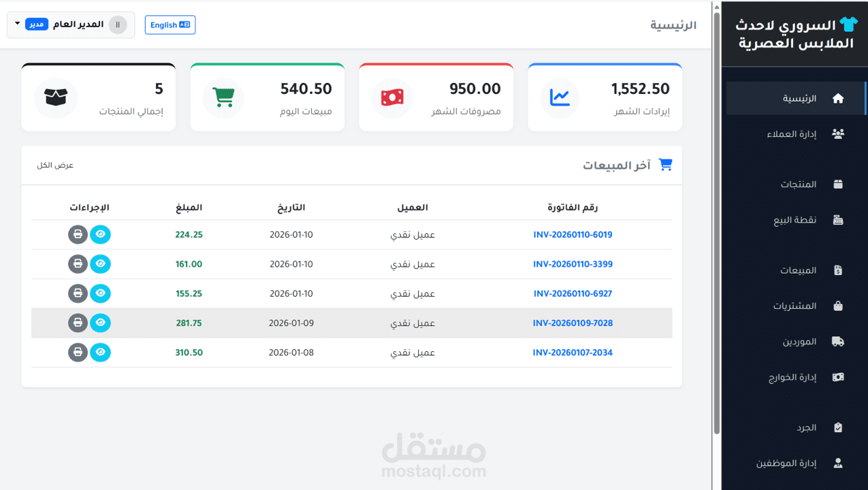Click عرض الكل to show all sales
Image resolution: width=868 pixels, height=490 pixels.
(55, 165)
